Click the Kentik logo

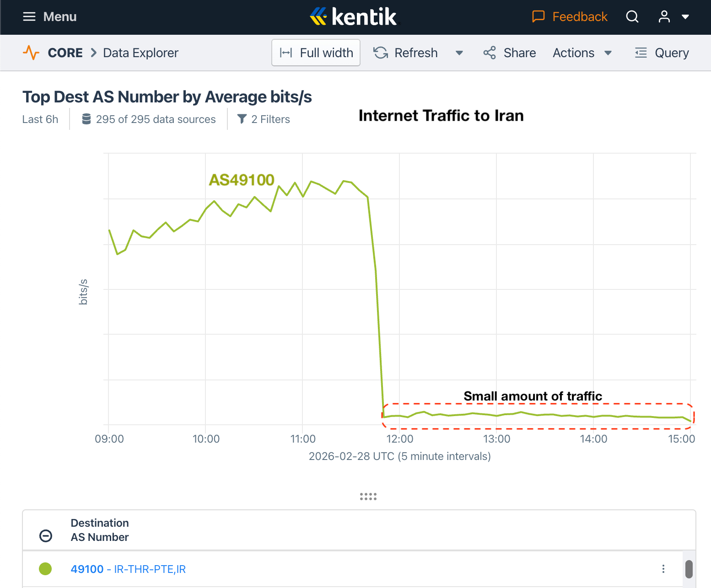354,17
